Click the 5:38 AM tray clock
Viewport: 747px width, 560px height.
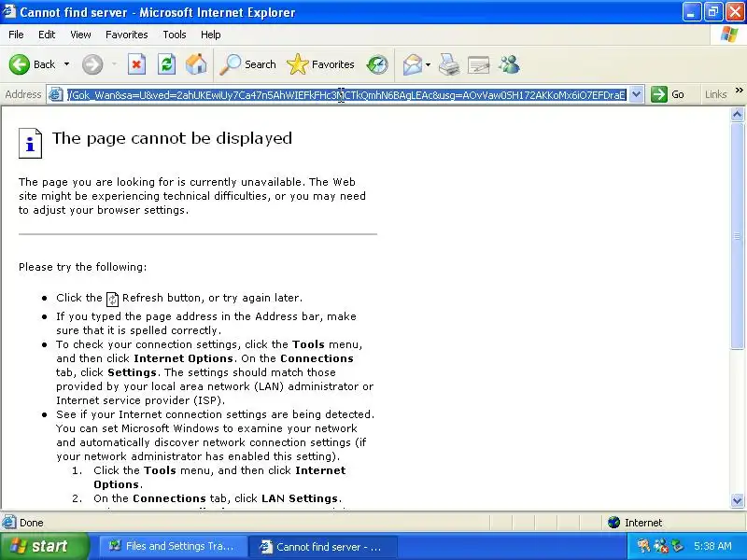click(712, 546)
